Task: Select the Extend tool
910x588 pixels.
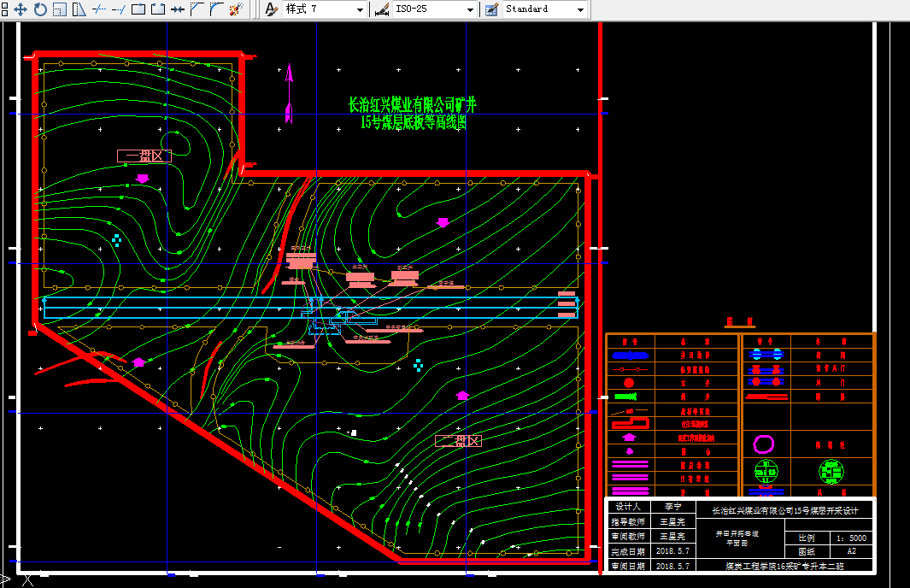Action: [119, 9]
